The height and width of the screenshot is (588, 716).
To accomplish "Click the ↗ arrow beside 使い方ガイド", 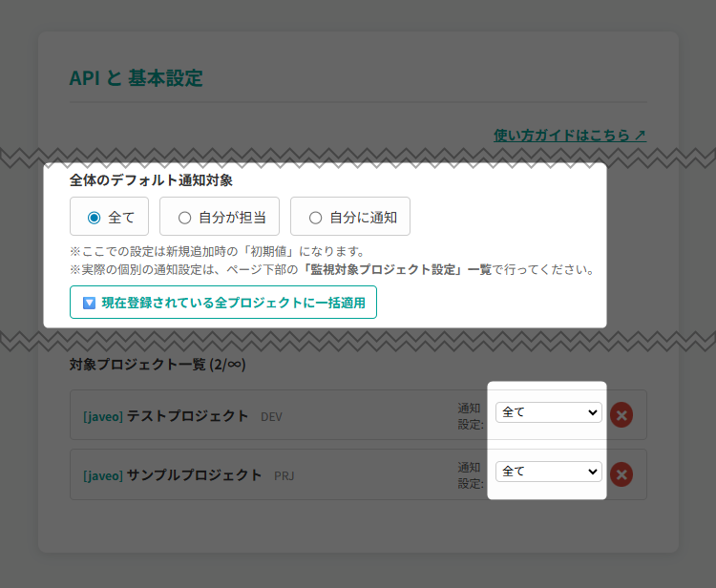I will click(639, 136).
